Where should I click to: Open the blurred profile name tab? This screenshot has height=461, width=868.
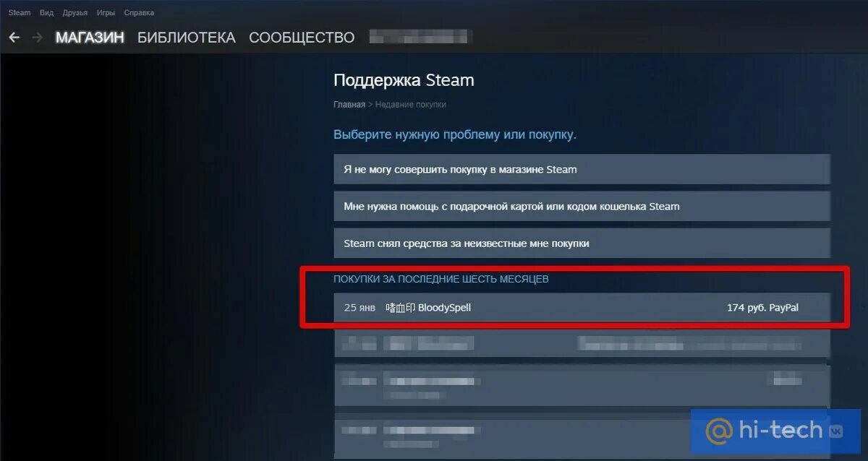click(418, 37)
